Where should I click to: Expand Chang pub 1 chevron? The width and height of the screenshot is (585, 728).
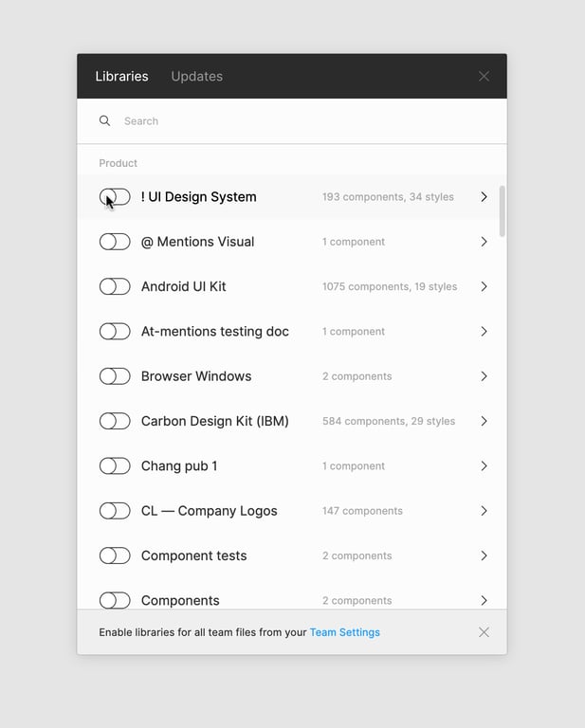click(484, 466)
